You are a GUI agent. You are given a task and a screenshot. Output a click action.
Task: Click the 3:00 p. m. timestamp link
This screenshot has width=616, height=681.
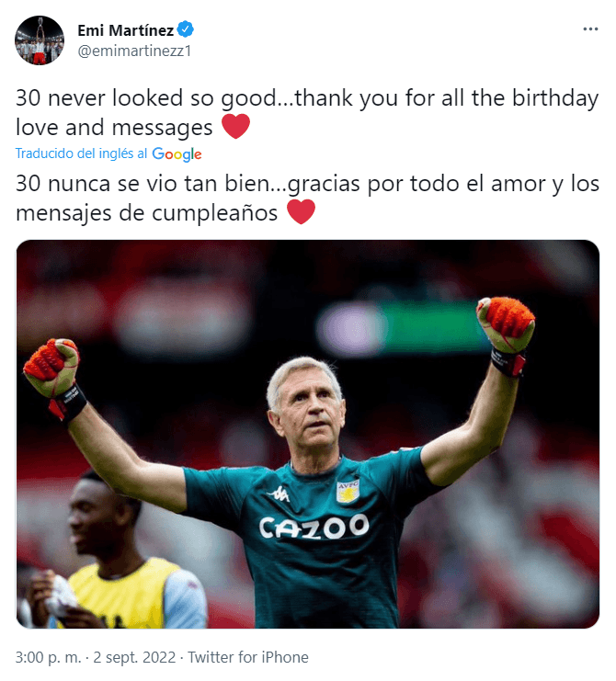pyautogui.click(x=48, y=657)
